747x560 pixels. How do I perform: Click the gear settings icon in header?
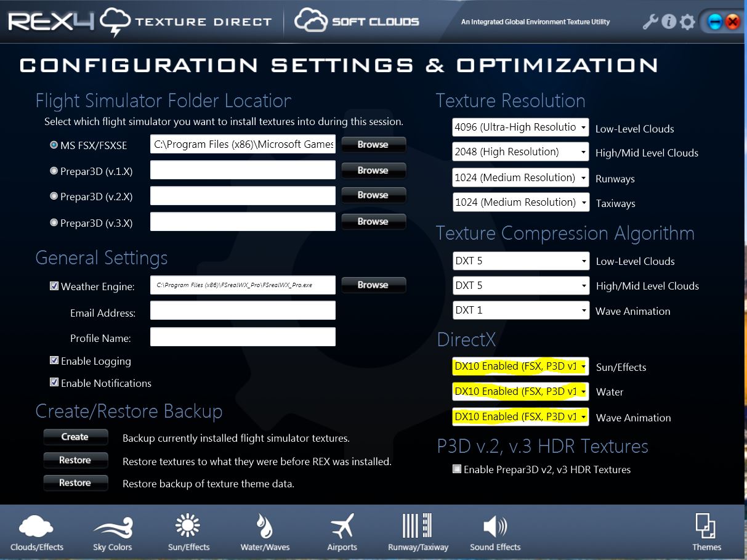click(687, 23)
